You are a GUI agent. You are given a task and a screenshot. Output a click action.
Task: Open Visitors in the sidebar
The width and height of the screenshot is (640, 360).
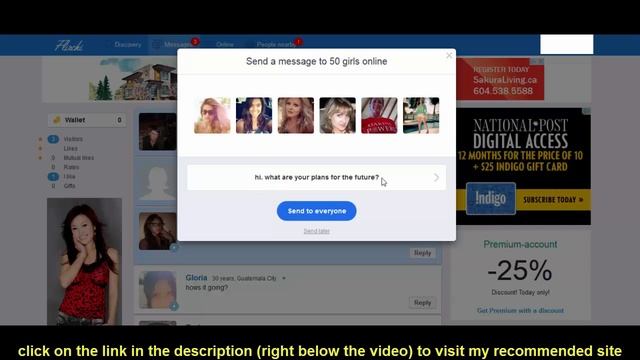click(73, 139)
